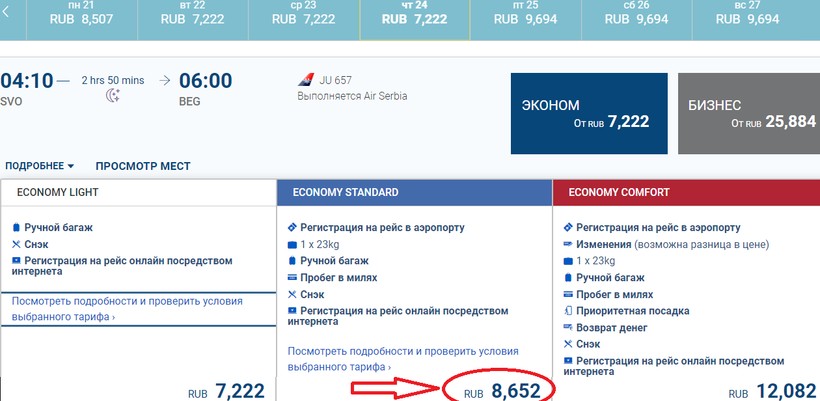The height and width of the screenshot is (401, 820).
Task: Select the чт 24 date tab
Action: (x=414, y=14)
